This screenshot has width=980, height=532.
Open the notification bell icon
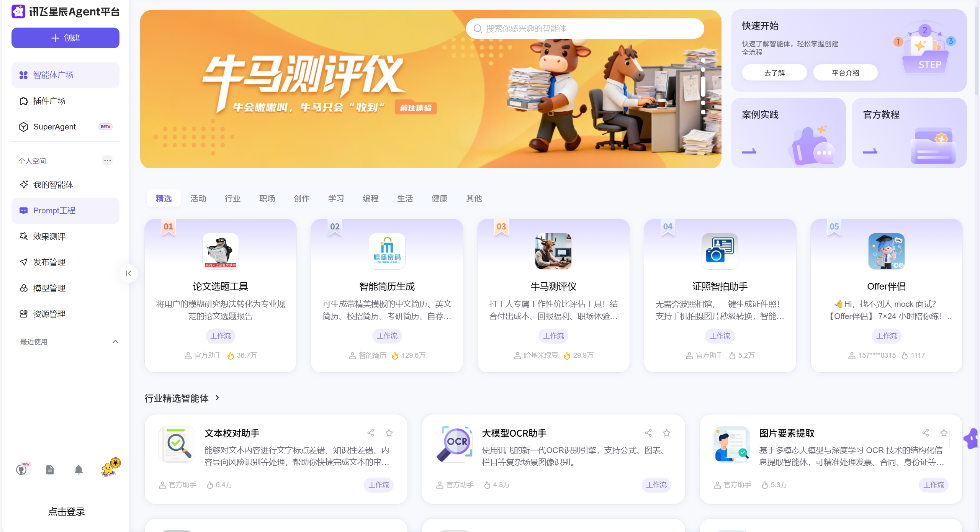pos(79,469)
